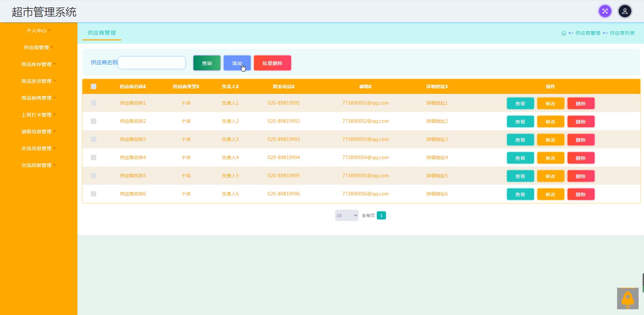Go to page 1 in pagination
The width and height of the screenshot is (644, 315).
(x=381, y=215)
